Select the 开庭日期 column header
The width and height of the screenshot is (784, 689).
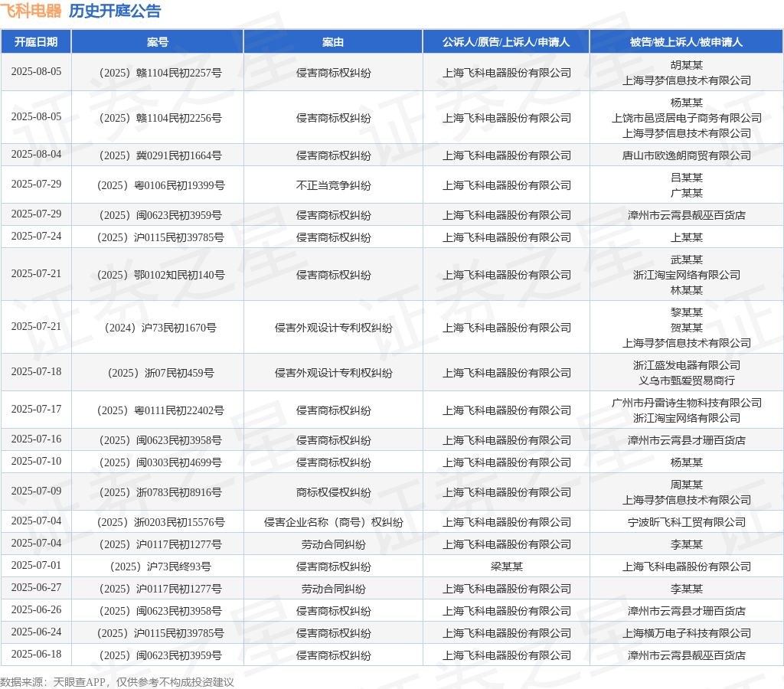(36, 42)
